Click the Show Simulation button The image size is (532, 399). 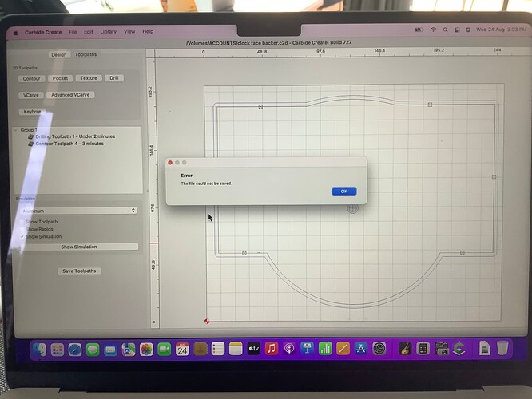coord(79,247)
